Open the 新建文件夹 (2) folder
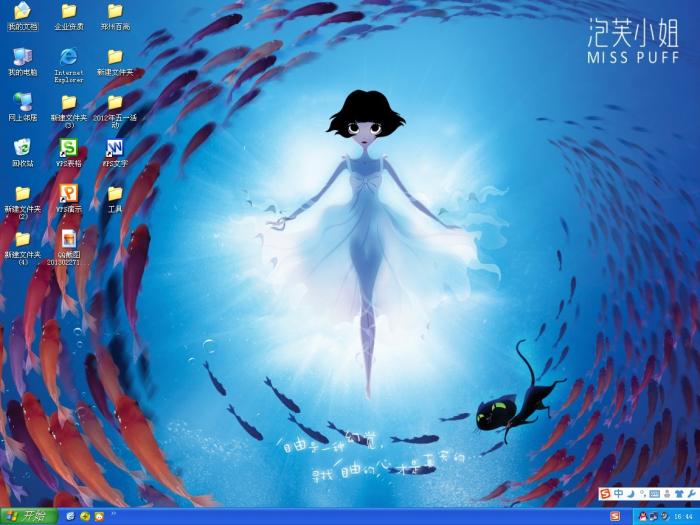This screenshot has width=700, height=525. 22,203
